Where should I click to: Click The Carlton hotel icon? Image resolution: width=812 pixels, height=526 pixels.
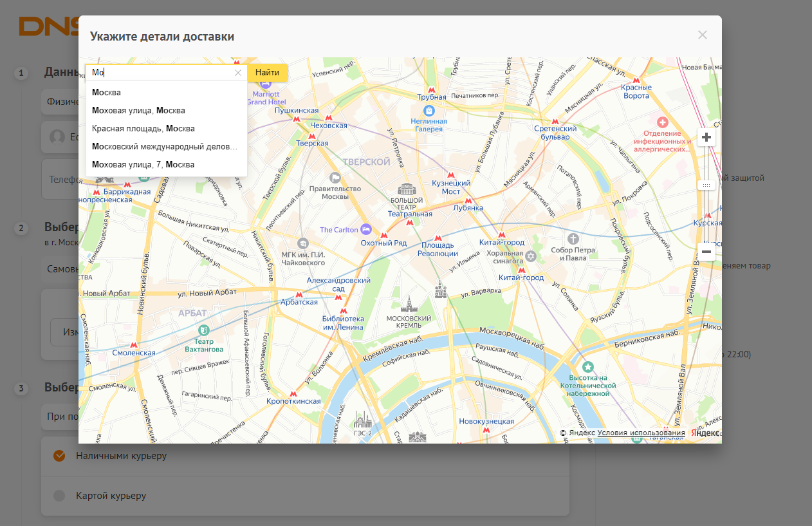[x=366, y=229]
